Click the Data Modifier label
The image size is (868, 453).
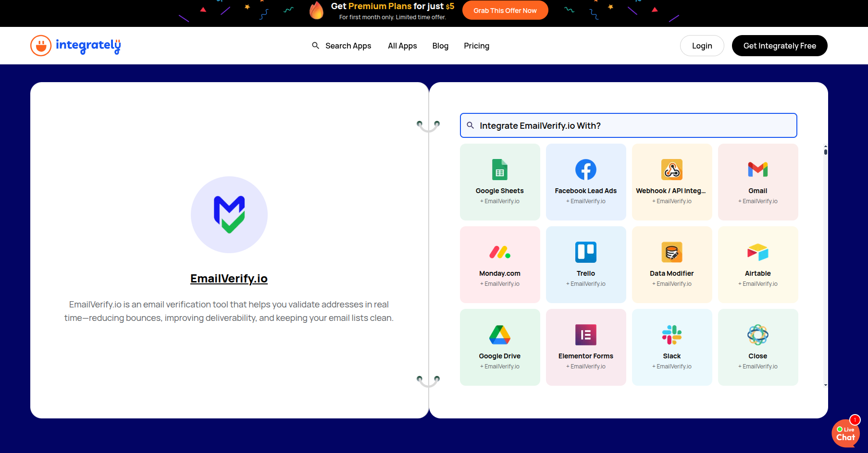672,273
